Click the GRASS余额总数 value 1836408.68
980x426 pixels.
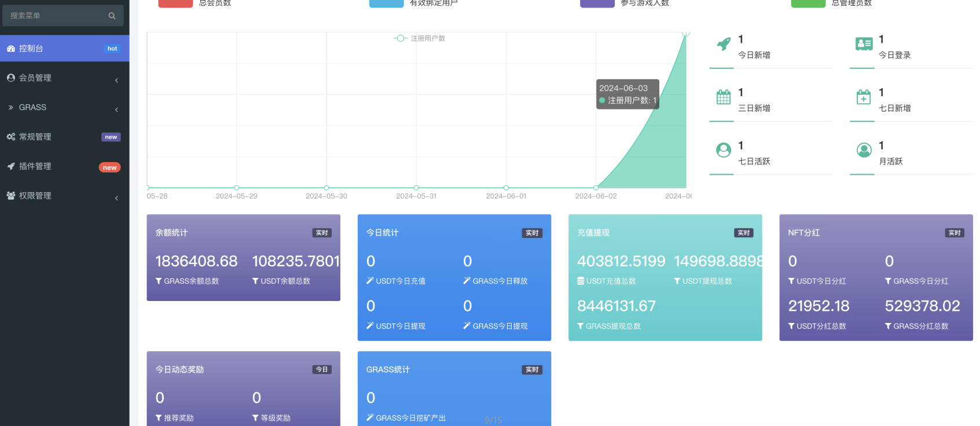(196, 262)
